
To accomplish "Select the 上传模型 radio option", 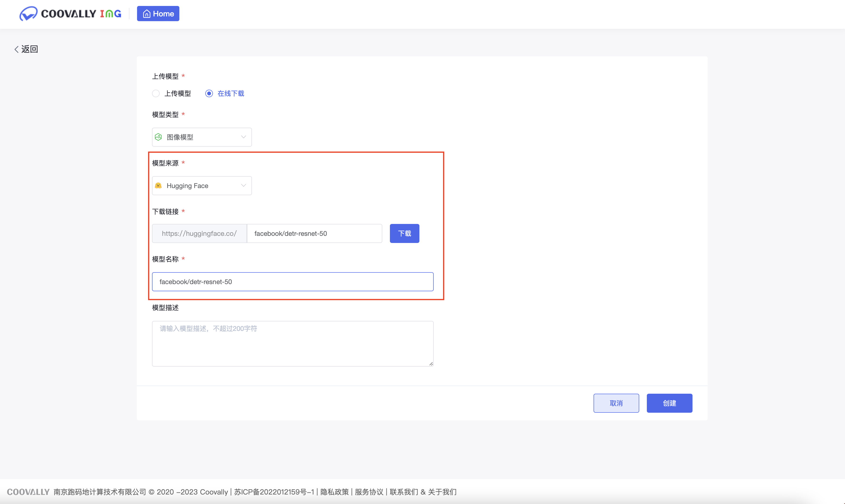I will 172,93.
